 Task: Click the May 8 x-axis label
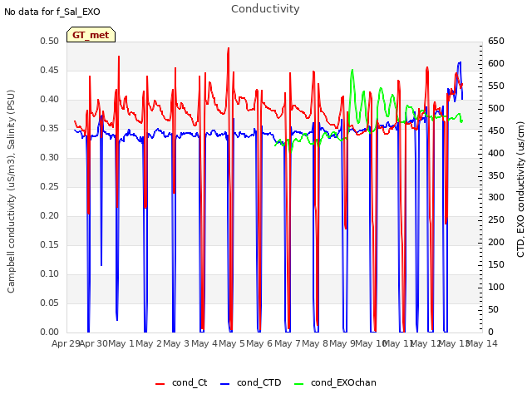[315, 343]
